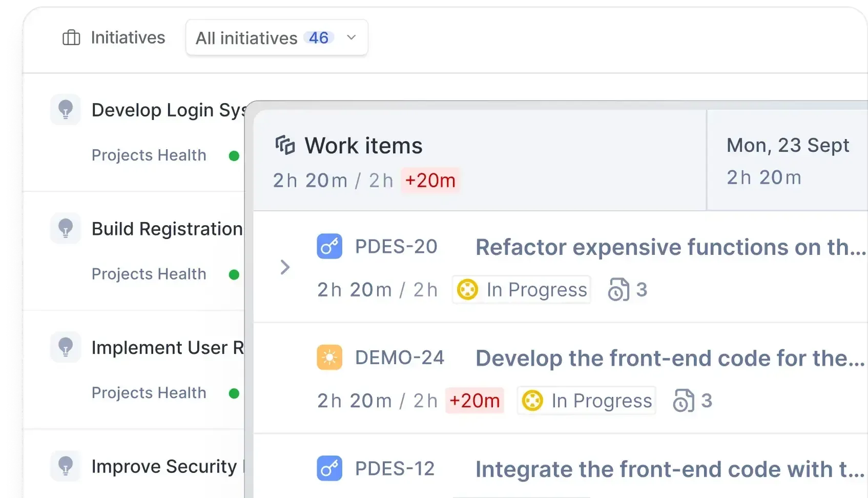This screenshot has width=868, height=498.
Task: Collapse the All initiatives filter chevron
Action: [x=351, y=37]
